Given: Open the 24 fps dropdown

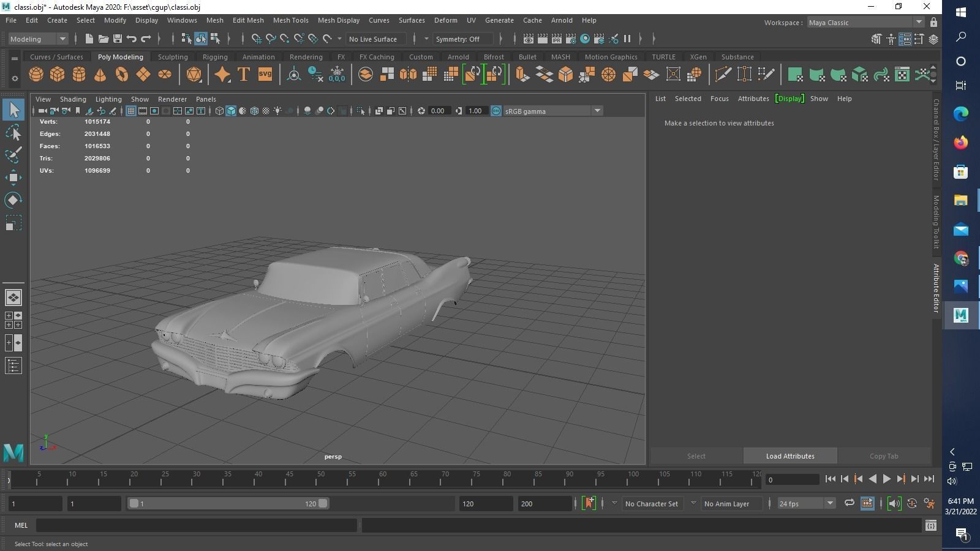Looking at the screenshot, I should pyautogui.click(x=806, y=503).
